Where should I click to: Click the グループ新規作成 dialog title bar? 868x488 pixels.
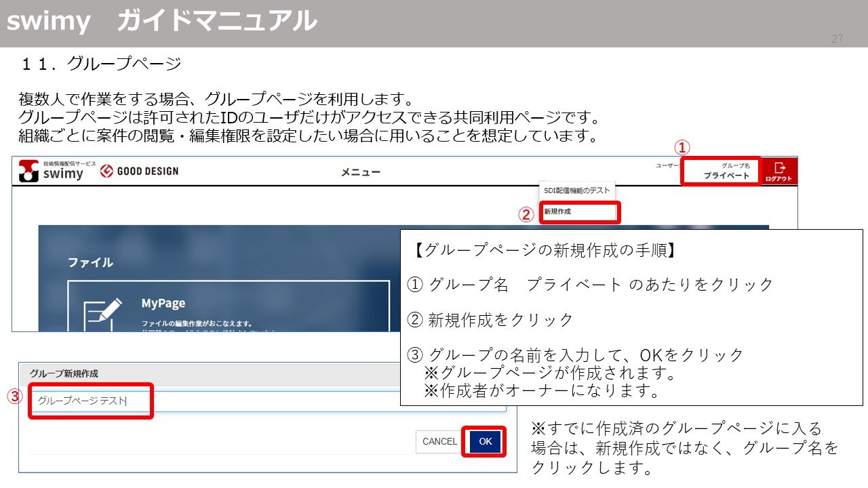coord(60,371)
